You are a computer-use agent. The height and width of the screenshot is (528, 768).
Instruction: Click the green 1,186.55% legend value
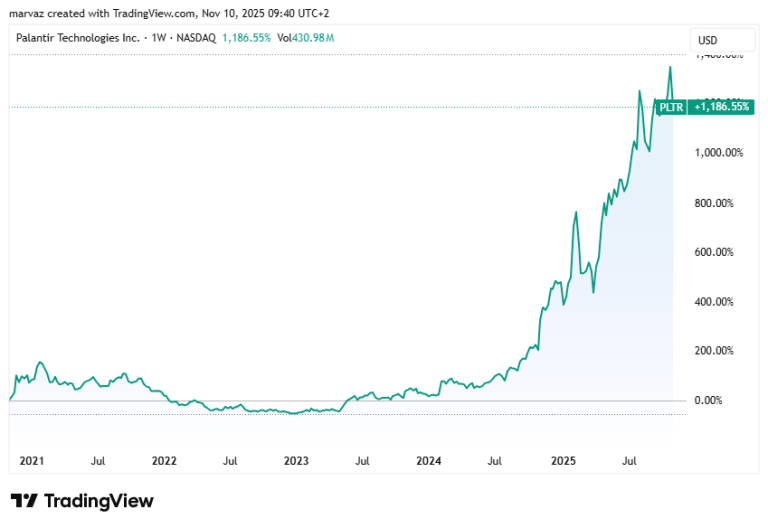tap(246, 38)
